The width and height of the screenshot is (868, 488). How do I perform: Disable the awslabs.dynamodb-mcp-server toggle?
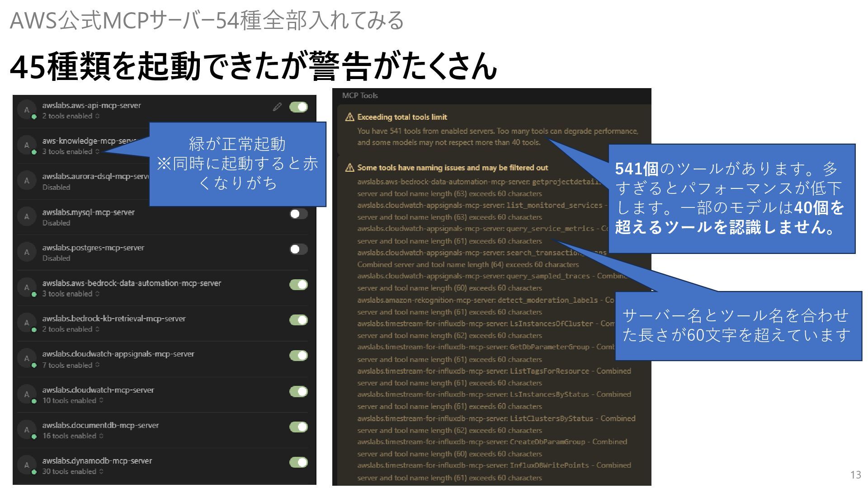(298, 462)
